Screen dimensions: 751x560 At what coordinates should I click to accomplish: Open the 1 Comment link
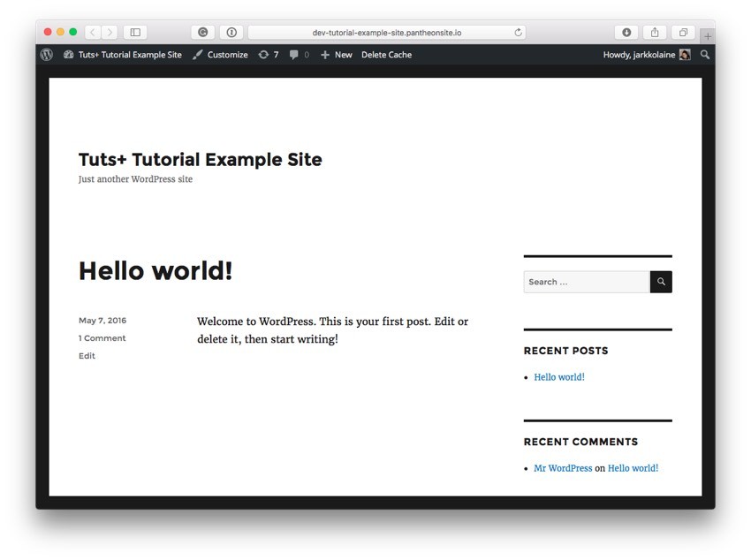[102, 338]
